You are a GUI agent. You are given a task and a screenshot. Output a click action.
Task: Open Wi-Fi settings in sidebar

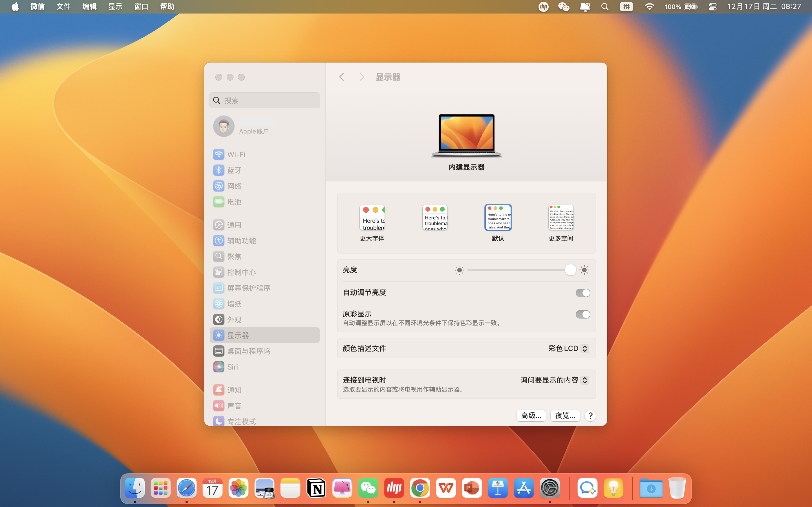click(x=236, y=155)
